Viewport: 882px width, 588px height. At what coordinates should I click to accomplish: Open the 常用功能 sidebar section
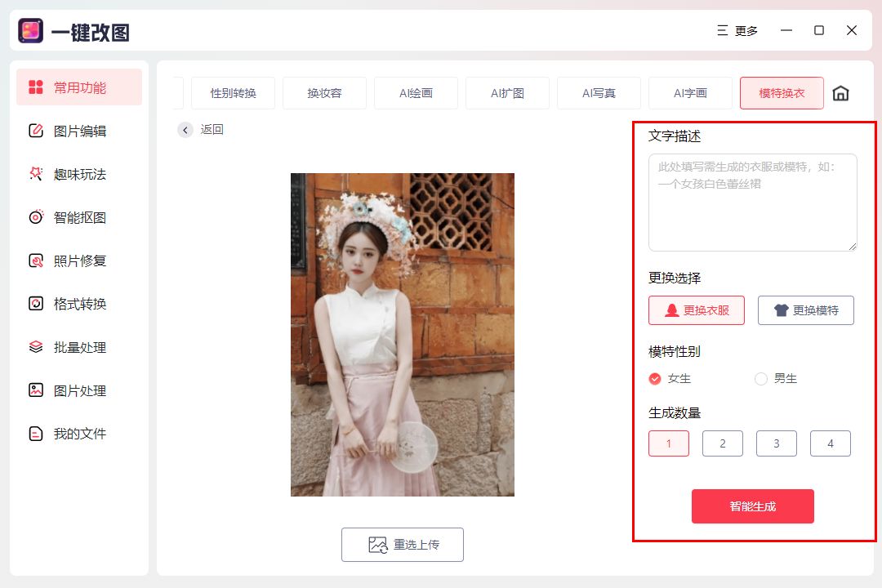click(x=78, y=87)
